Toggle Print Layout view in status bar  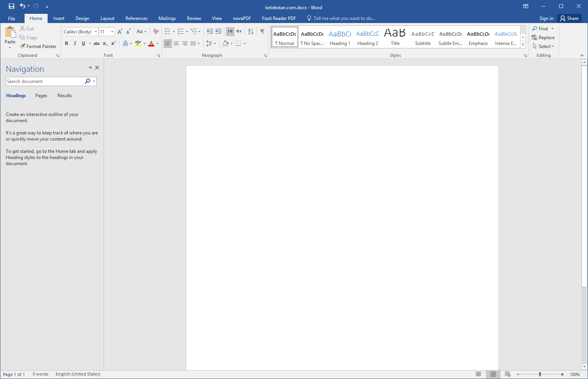[493, 374]
